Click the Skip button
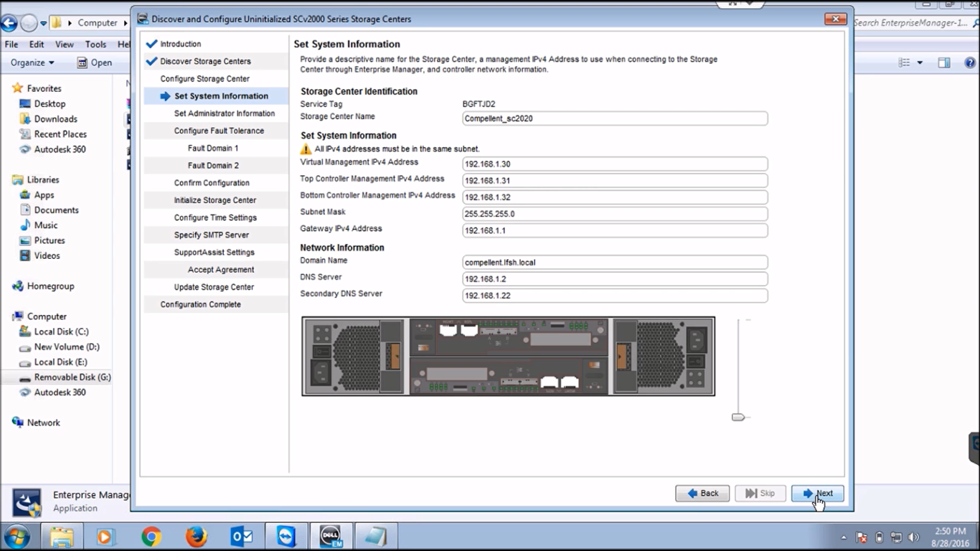The height and width of the screenshot is (551, 980). coord(760,493)
